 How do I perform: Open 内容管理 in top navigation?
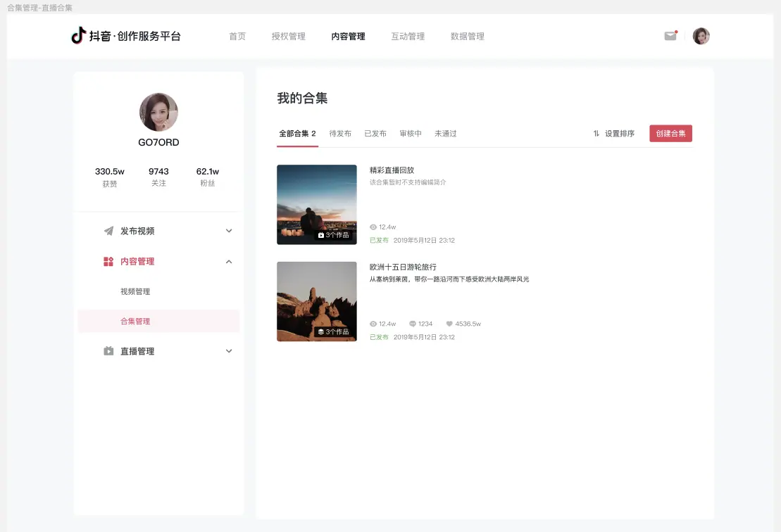tap(348, 37)
